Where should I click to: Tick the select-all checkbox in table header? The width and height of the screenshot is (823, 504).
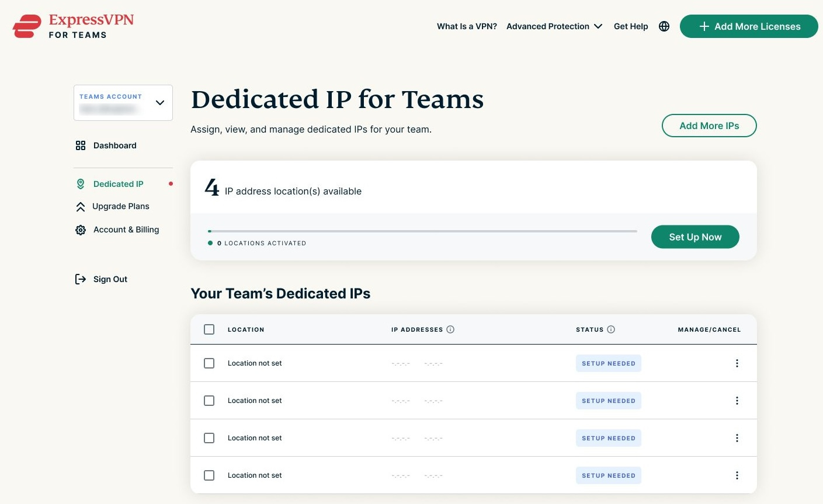coord(209,329)
